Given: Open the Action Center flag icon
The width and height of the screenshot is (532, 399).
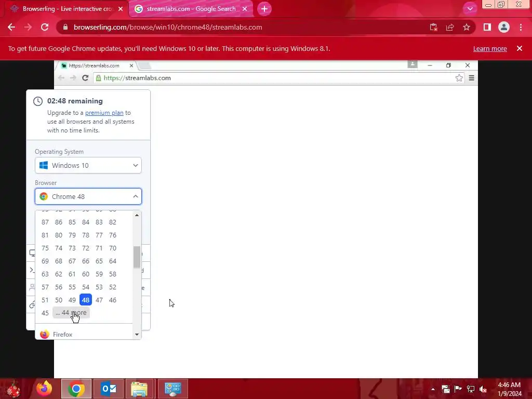Looking at the screenshot, I should pyautogui.click(x=458, y=389).
